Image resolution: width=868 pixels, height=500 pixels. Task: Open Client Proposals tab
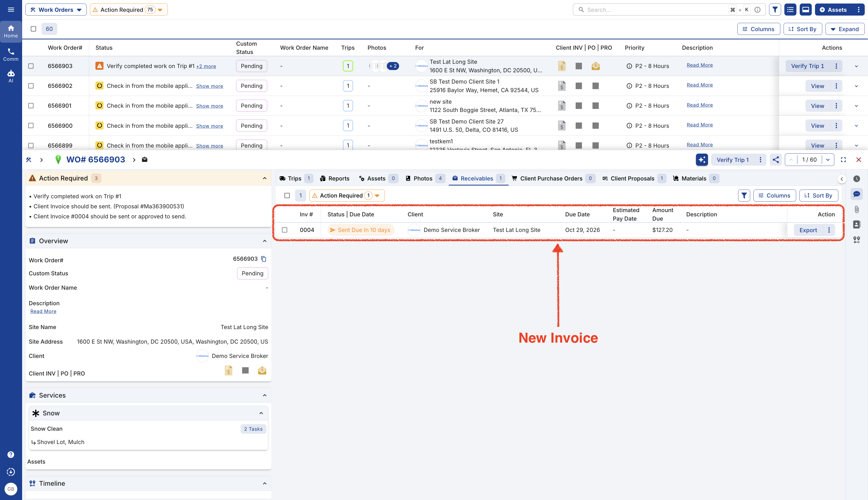click(634, 178)
